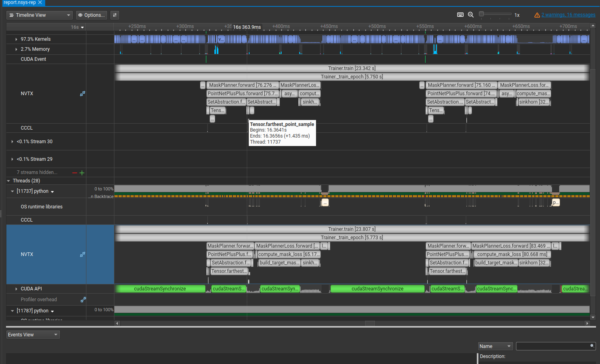Image resolution: width=600 pixels, height=364 pixels.
Task: Open the Name filter dropdown
Action: pyautogui.click(x=496, y=346)
